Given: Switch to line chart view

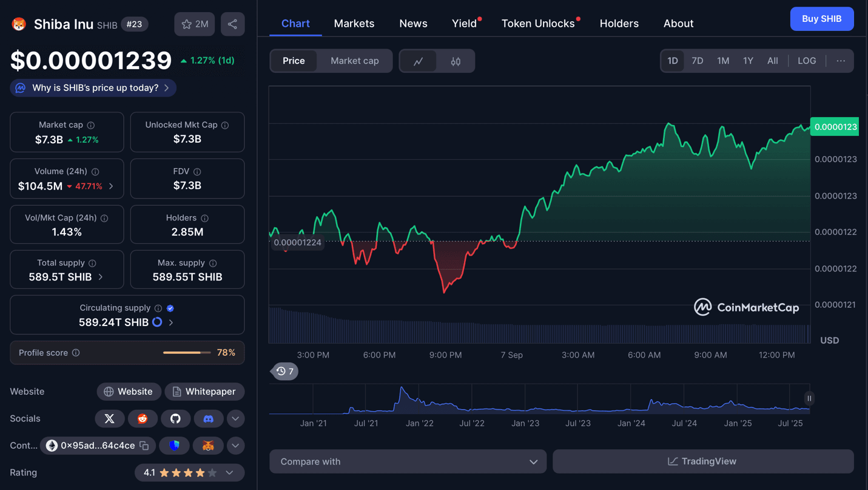Looking at the screenshot, I should pyautogui.click(x=419, y=61).
